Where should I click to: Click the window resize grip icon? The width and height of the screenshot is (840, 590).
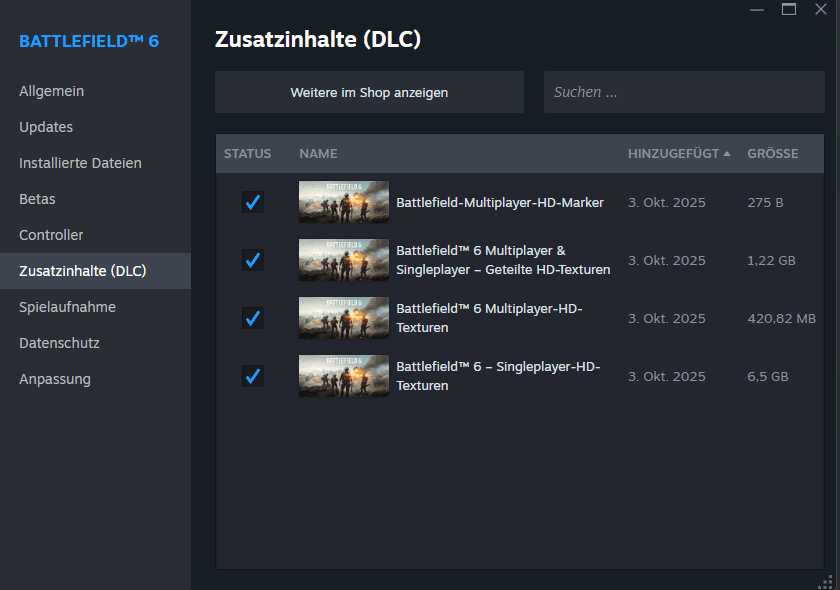[x=827, y=582]
